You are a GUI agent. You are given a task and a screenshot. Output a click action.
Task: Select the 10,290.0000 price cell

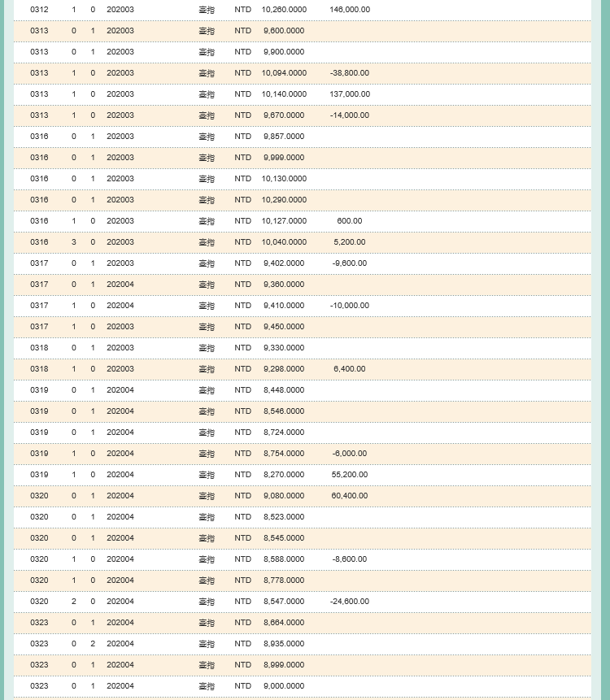(284, 199)
